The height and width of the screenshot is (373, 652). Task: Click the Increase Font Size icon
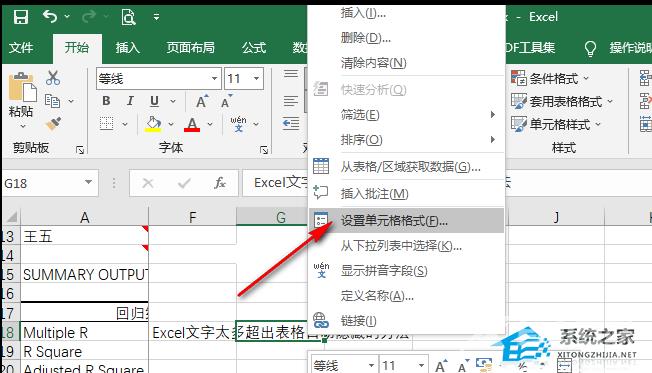(x=202, y=101)
